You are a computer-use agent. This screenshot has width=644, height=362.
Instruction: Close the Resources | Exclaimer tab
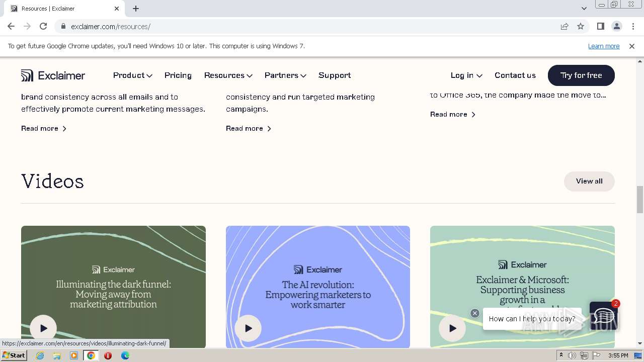tap(117, 9)
